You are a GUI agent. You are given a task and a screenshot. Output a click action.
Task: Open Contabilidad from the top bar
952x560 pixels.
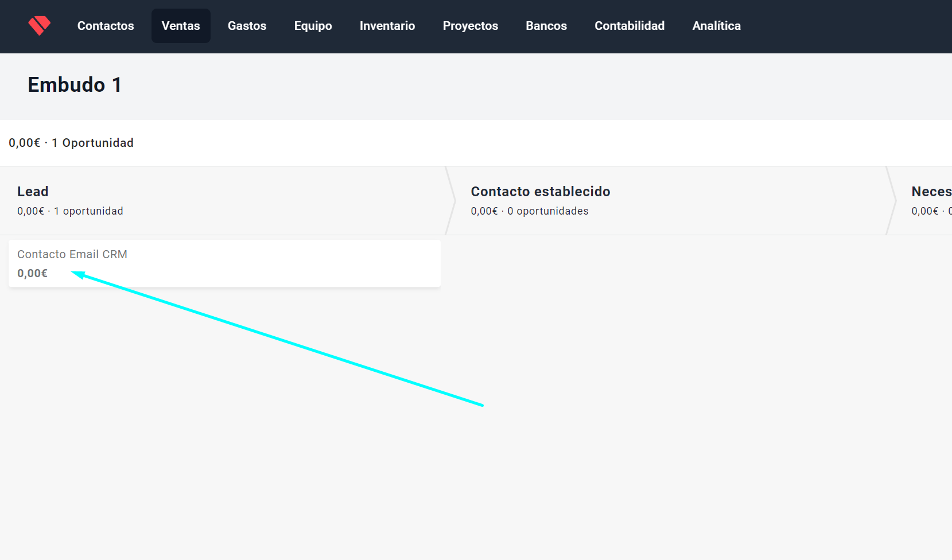629,26
